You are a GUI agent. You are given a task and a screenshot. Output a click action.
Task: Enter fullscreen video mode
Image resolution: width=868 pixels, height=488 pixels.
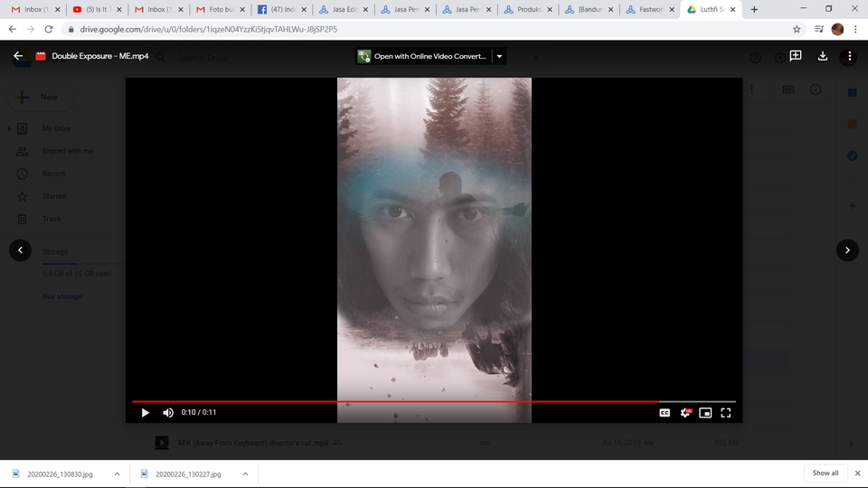point(726,413)
